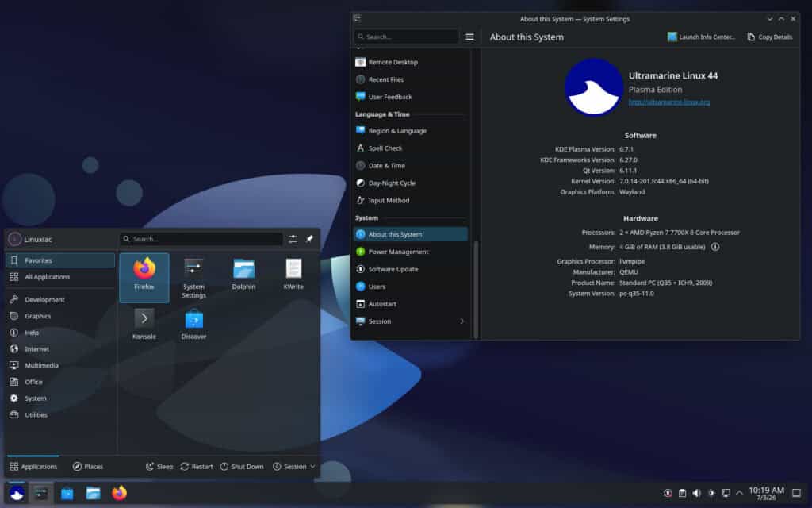This screenshot has width=812, height=508.
Task: Open the Office category
Action: 60,382
